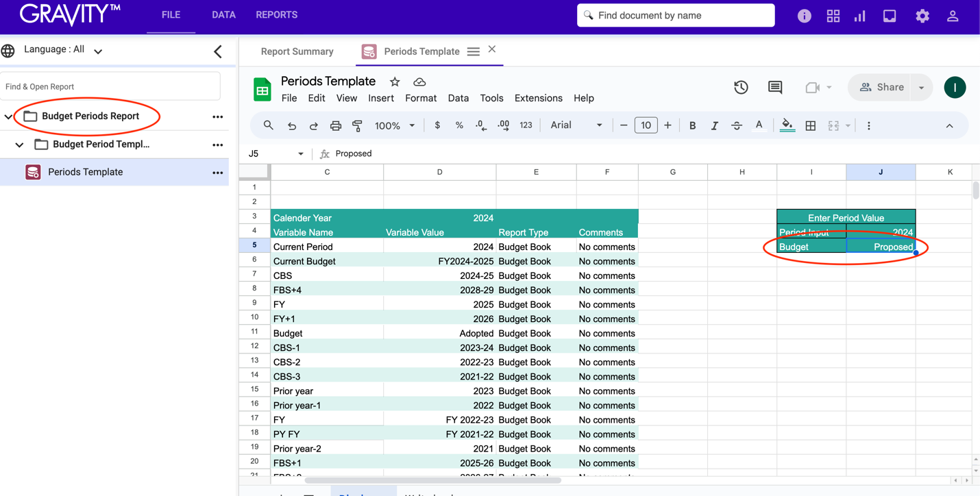980x496 pixels.
Task: Click the globe language icon
Action: pyautogui.click(x=8, y=51)
